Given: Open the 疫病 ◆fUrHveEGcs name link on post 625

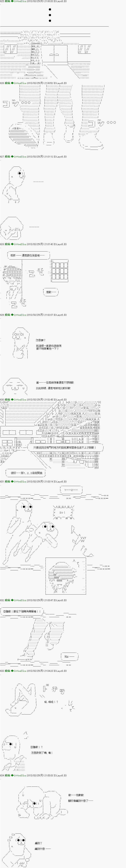Looking at the screenshot, I should [16, 2].
